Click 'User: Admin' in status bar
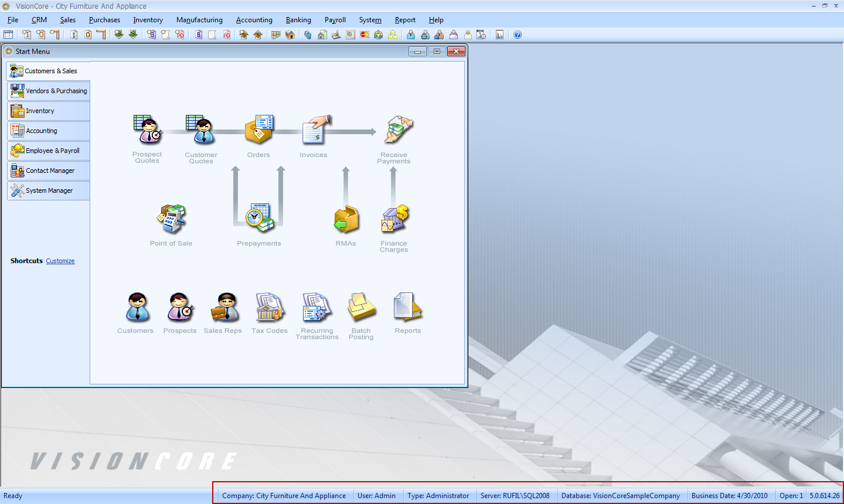This screenshot has height=504, width=844. (376, 496)
